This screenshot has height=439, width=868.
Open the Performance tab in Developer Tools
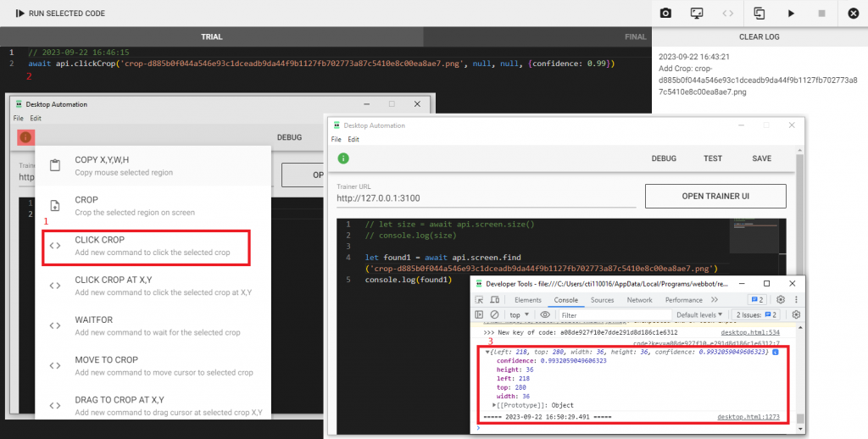coord(684,300)
